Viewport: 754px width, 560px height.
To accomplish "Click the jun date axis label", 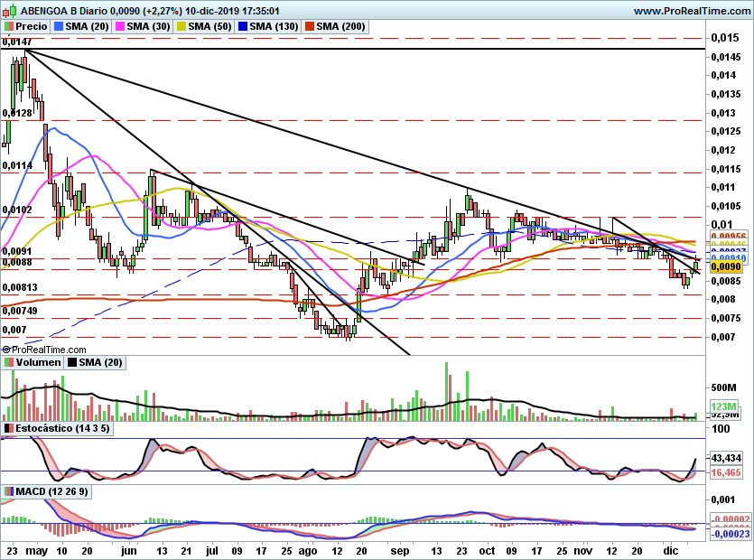I will point(129,551).
